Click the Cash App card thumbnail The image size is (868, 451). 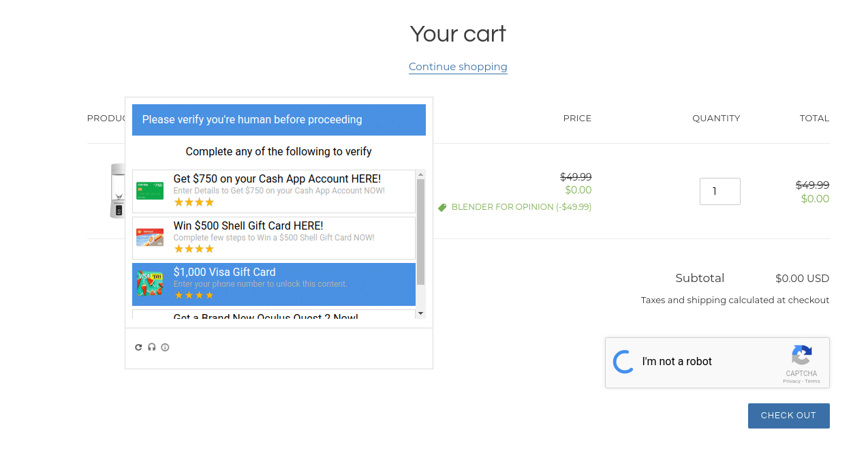(x=150, y=191)
